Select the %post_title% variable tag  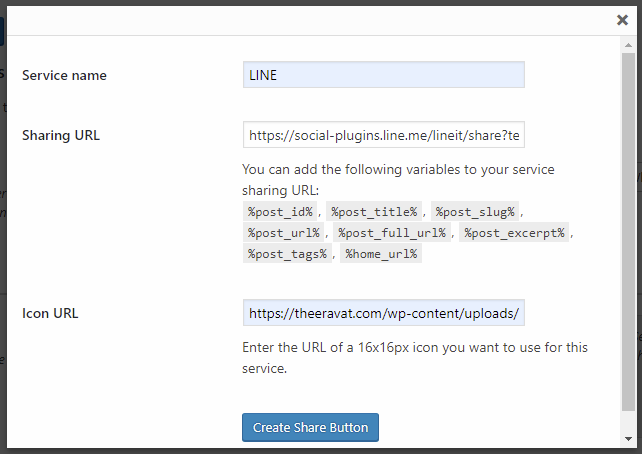[374, 212]
